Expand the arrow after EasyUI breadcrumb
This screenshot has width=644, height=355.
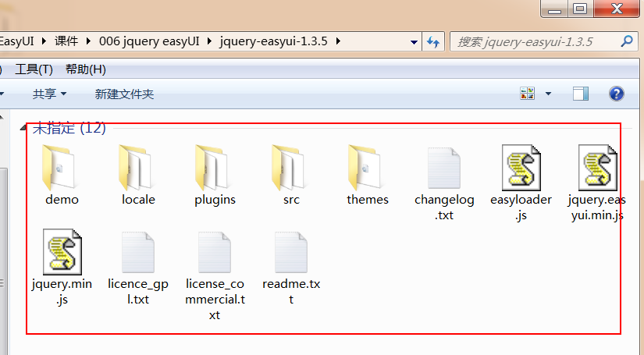tap(44, 41)
